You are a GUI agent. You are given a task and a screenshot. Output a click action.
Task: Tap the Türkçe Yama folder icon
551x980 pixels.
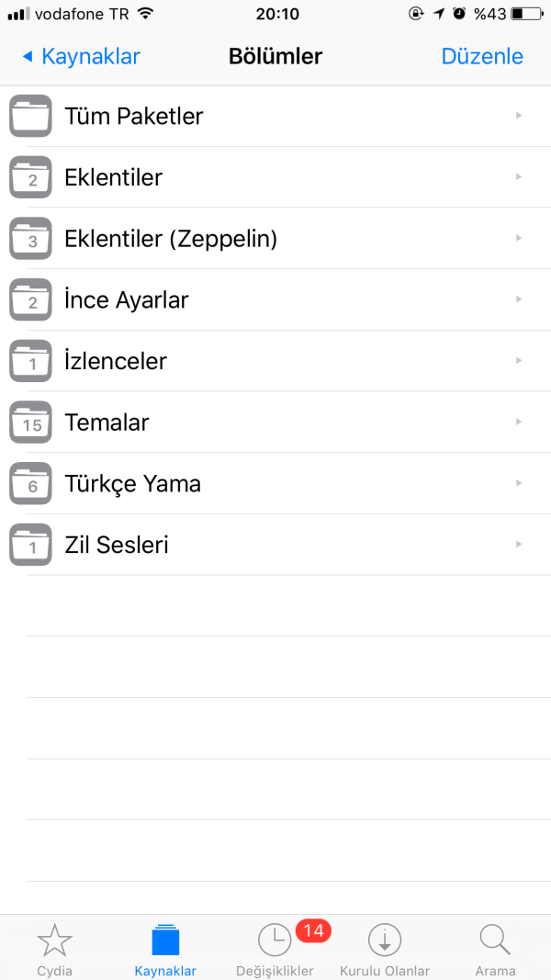pos(31,484)
